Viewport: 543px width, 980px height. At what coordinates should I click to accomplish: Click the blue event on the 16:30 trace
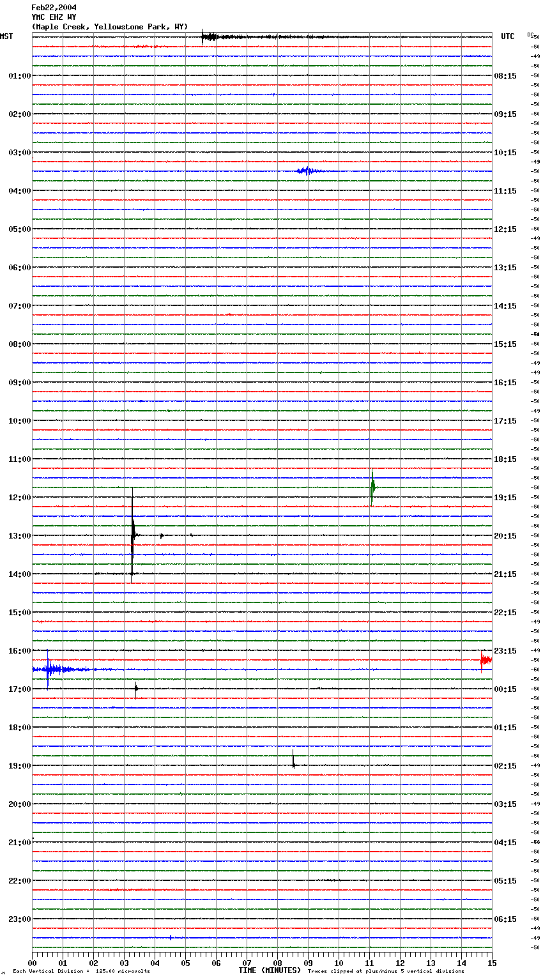click(x=48, y=670)
